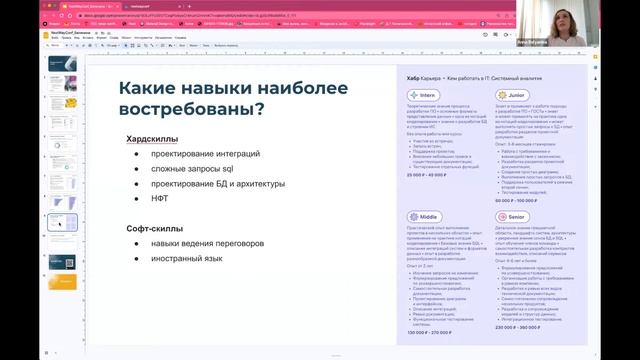
Task: Open the Объект menu
Action: 126,38
